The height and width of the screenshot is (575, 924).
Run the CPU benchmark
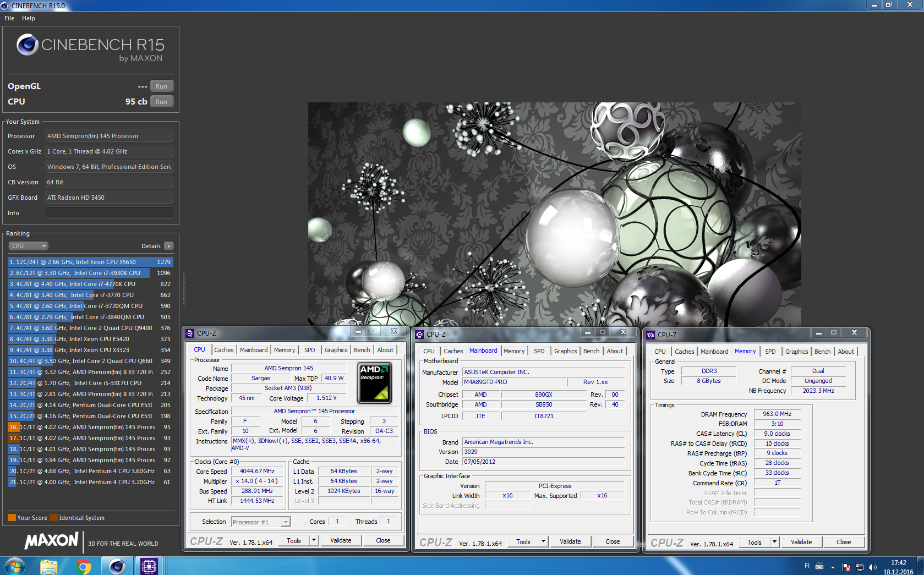click(x=161, y=102)
